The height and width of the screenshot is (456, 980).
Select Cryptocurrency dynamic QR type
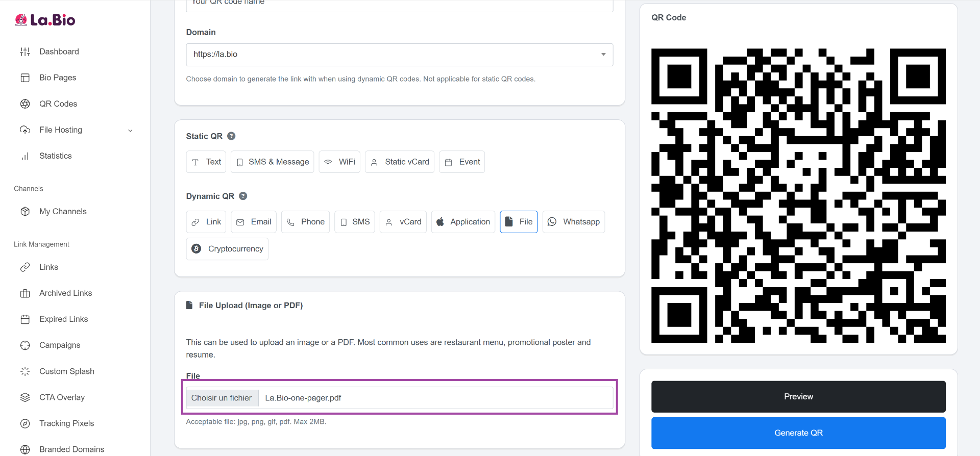click(x=227, y=249)
